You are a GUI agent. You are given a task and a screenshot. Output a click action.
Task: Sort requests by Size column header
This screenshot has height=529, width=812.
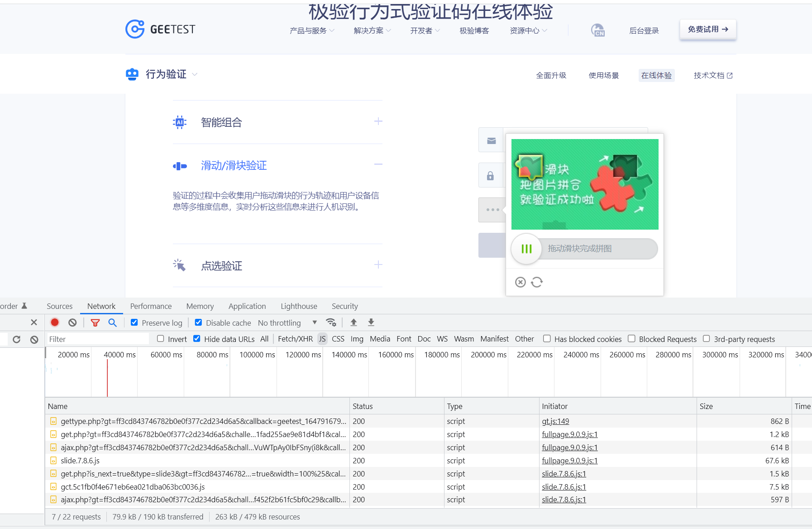(744, 406)
